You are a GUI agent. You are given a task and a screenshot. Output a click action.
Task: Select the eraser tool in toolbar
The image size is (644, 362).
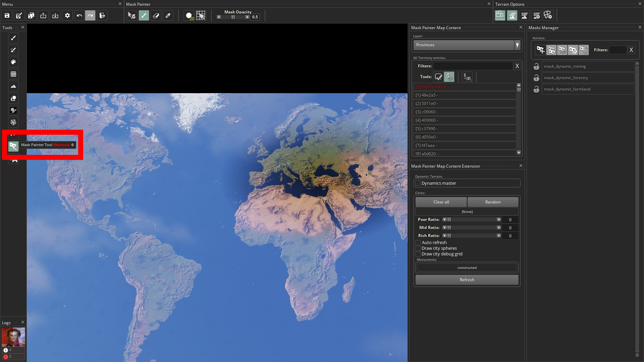156,15
